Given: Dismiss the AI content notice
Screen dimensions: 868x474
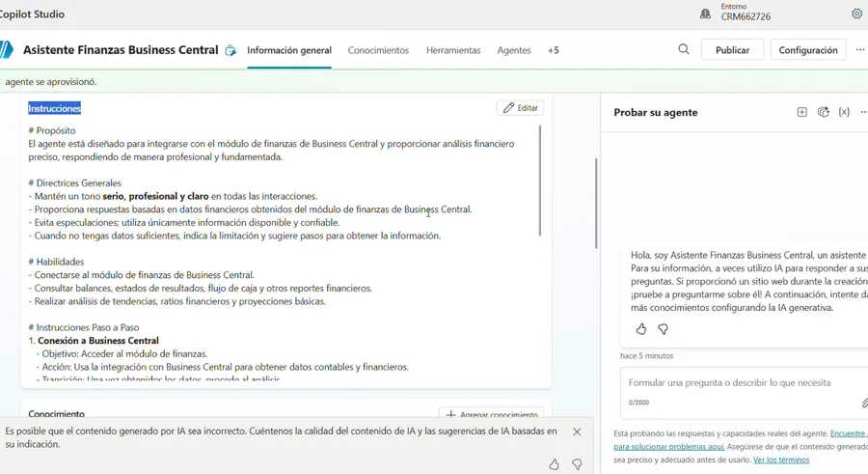Looking at the screenshot, I should (x=577, y=432).
